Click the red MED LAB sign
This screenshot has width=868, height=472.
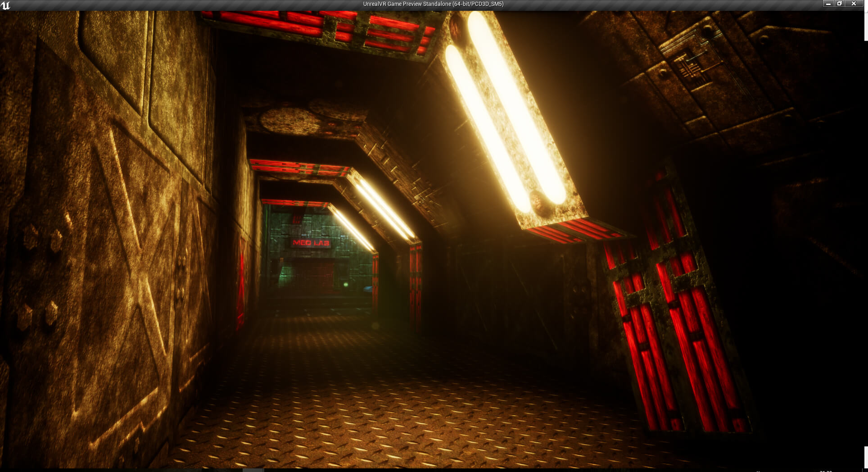tap(311, 243)
